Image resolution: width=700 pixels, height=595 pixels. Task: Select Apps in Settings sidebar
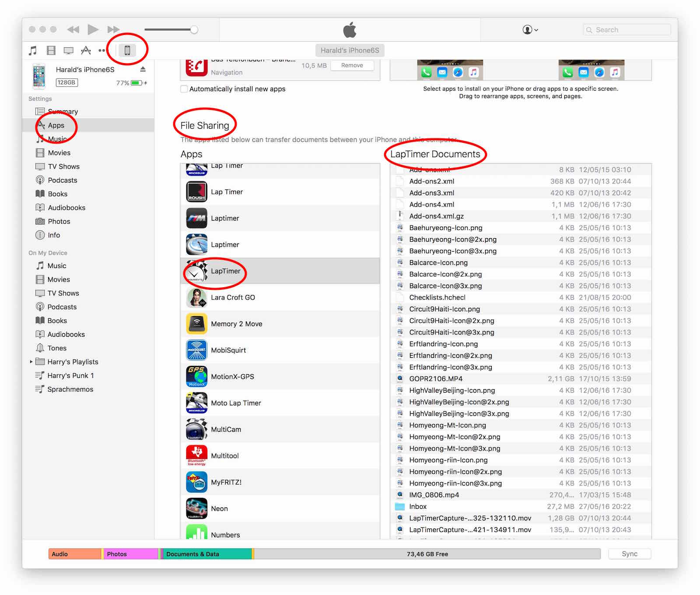tap(88, 125)
